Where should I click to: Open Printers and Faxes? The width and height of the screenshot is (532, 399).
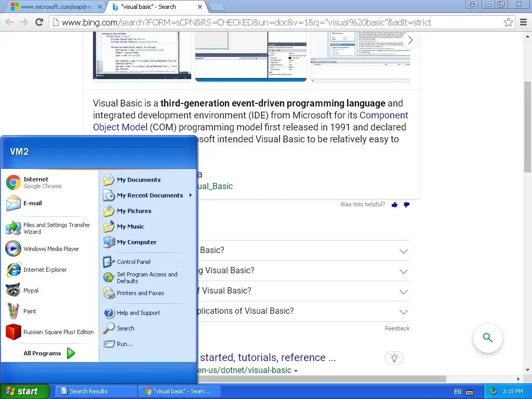134,293
